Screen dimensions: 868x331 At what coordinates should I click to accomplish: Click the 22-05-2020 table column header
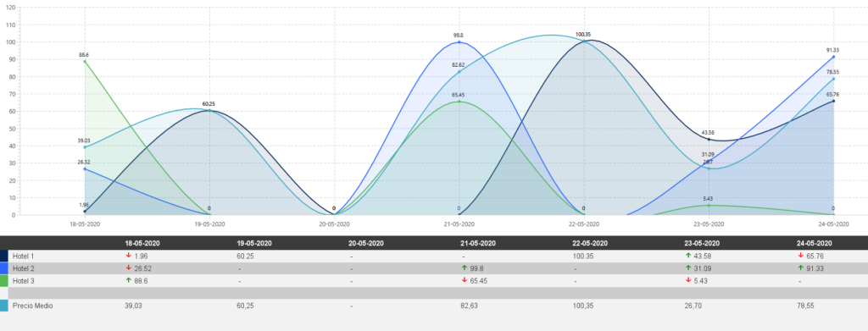590,244
